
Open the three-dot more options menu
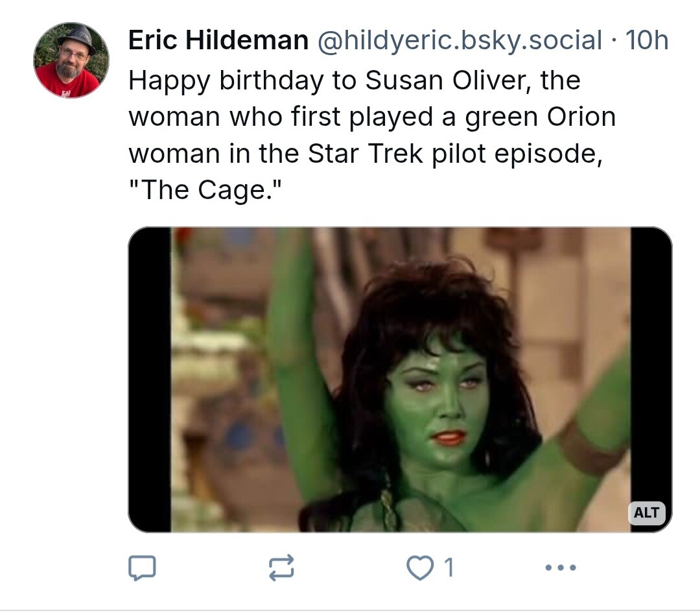560,567
